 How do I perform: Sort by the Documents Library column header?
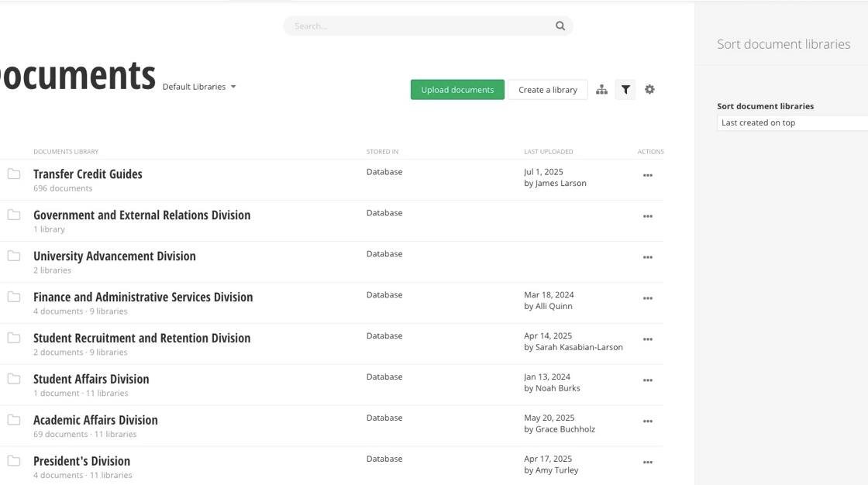click(x=66, y=152)
